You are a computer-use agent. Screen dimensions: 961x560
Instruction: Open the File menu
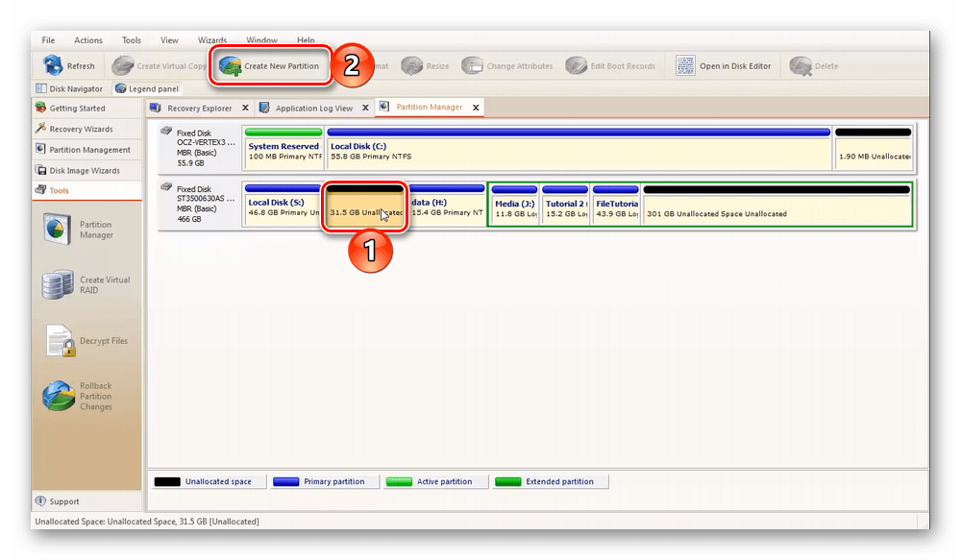click(x=48, y=39)
